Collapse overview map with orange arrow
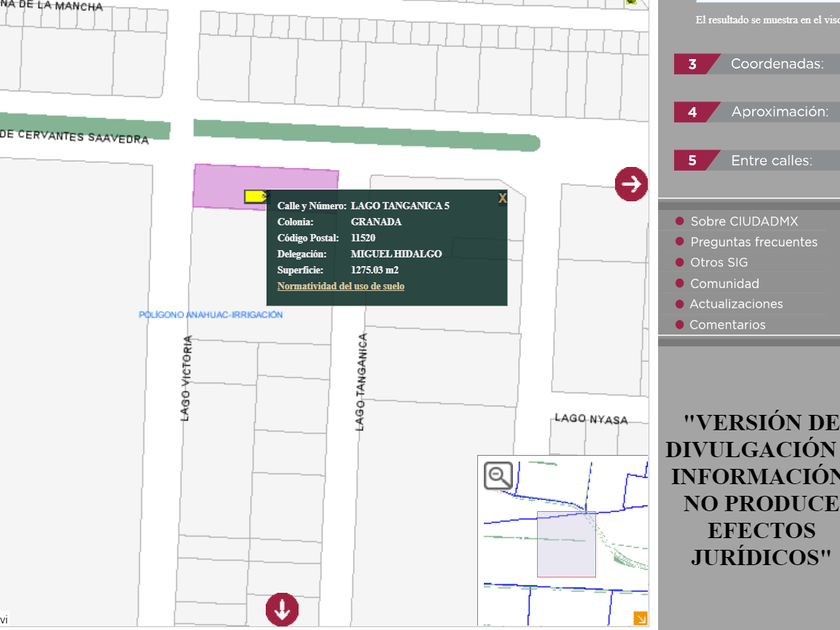Screen dimensions: 840x630 640,619
